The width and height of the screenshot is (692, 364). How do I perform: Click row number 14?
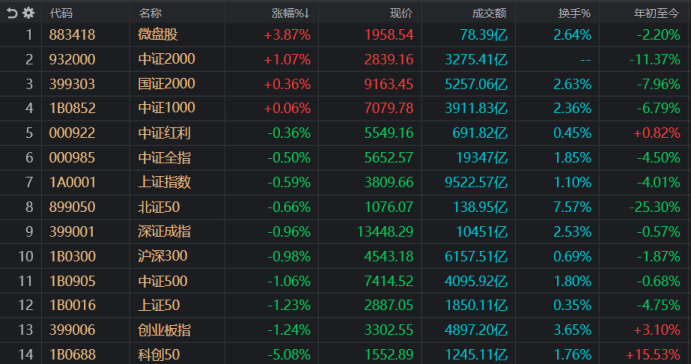(x=26, y=355)
